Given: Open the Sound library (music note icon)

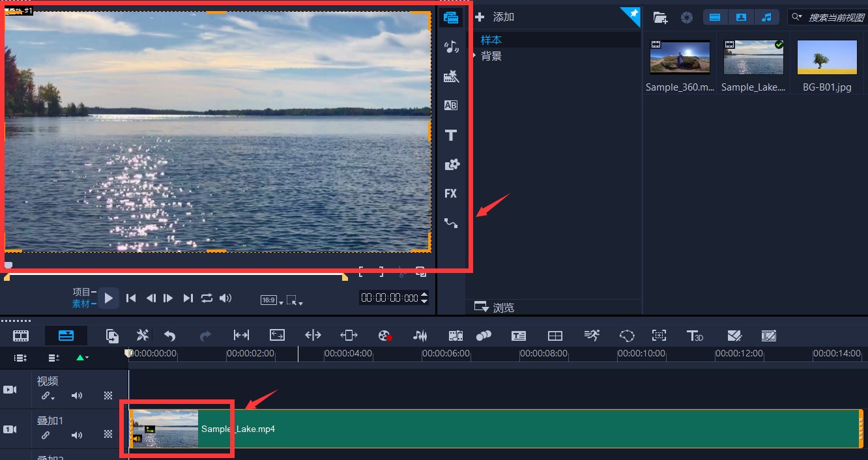Looking at the screenshot, I should click(451, 46).
